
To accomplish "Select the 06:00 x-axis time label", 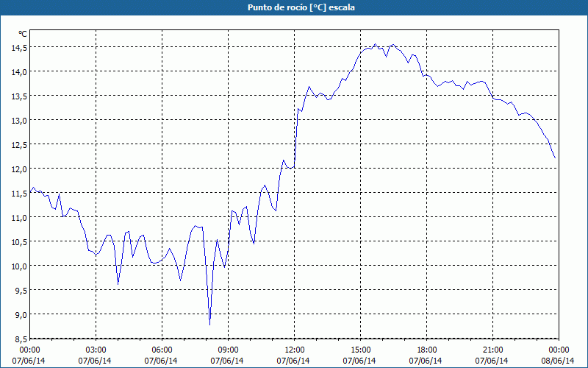I will tap(162, 350).
